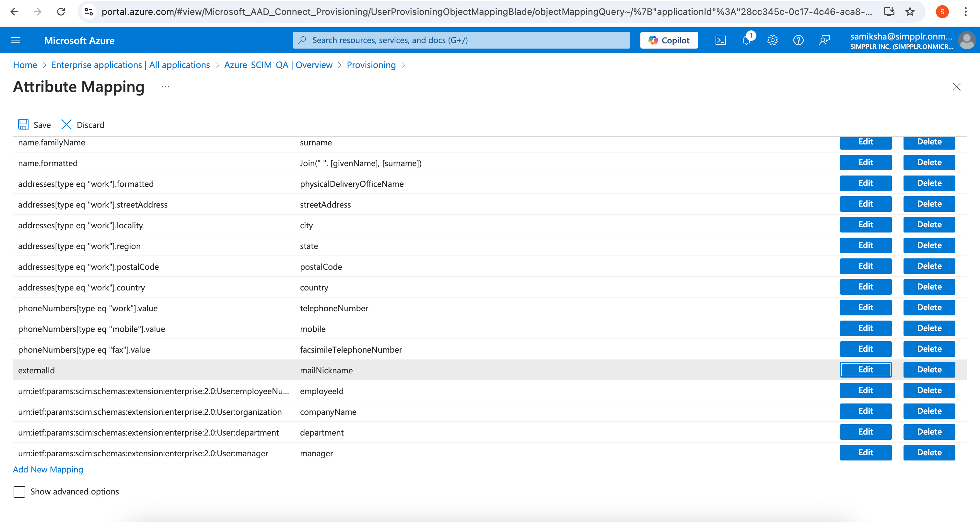Open portal settings gear
This screenshot has width=980, height=522.
click(x=772, y=40)
